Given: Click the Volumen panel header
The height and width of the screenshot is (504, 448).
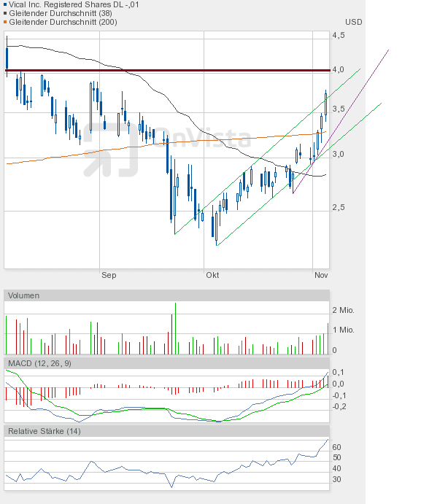Looking at the screenshot, I should point(24,295).
